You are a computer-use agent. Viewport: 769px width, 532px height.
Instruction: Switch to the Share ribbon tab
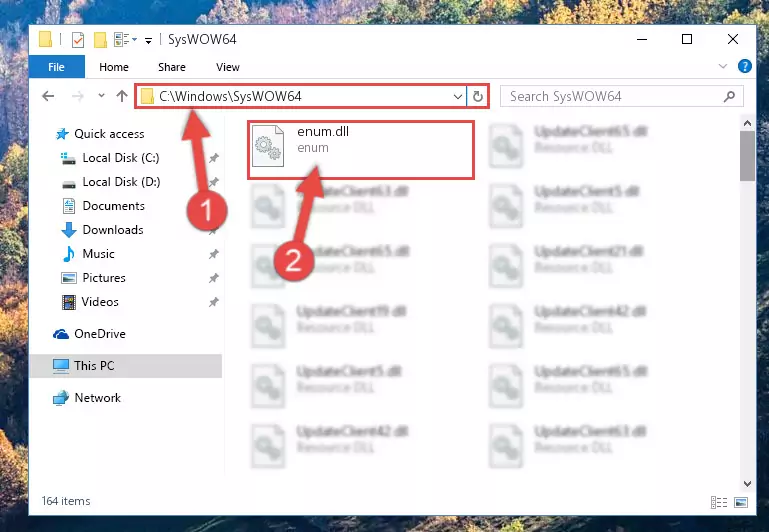coord(172,67)
